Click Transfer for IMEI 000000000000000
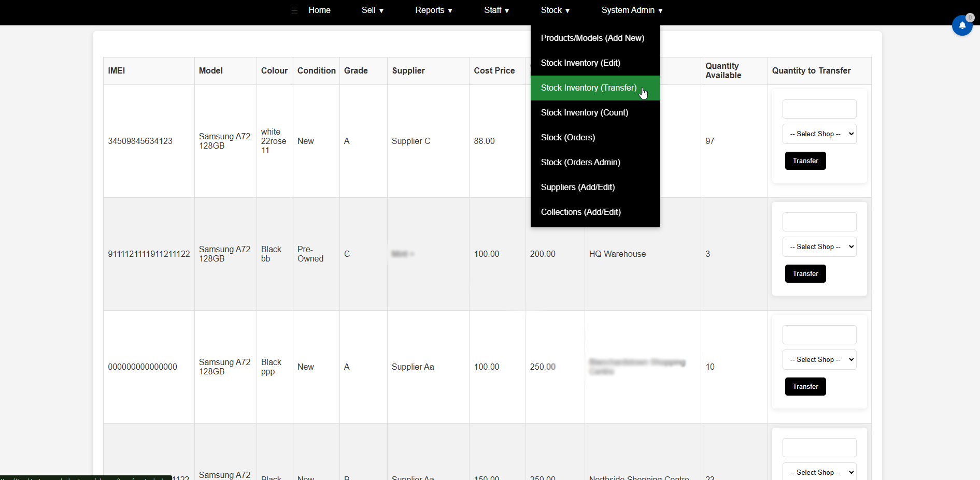The height and width of the screenshot is (480, 980). pos(805,387)
